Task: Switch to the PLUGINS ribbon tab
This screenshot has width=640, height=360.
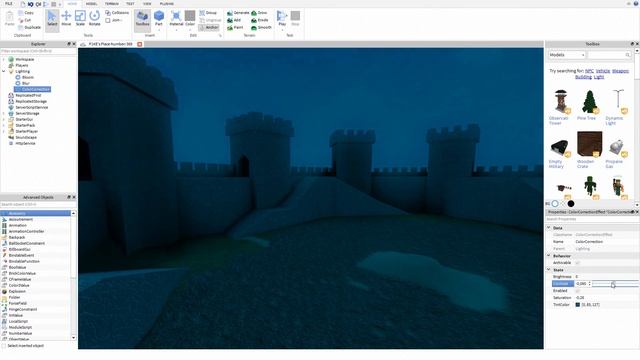Action: 167,4
